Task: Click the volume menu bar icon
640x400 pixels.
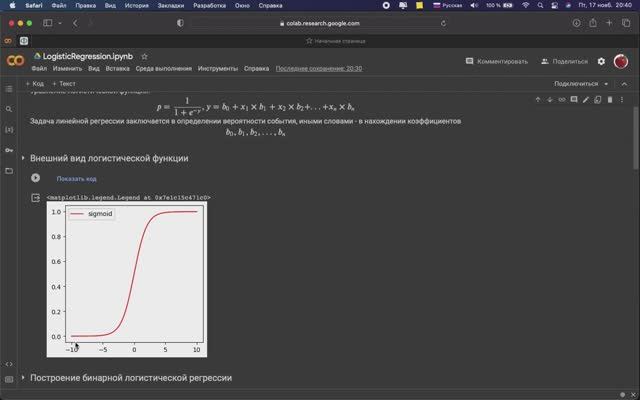Action: 474,6
